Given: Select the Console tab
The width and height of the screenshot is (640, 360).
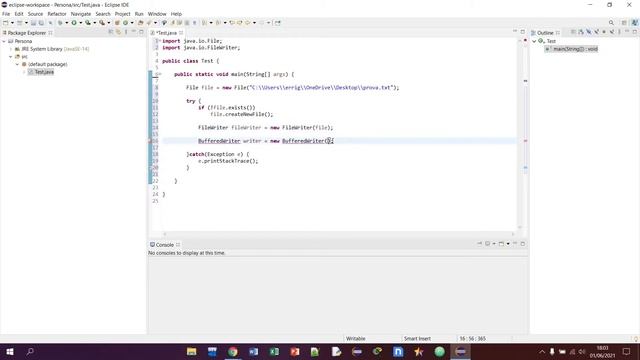Looking at the screenshot, I should tap(165, 245).
